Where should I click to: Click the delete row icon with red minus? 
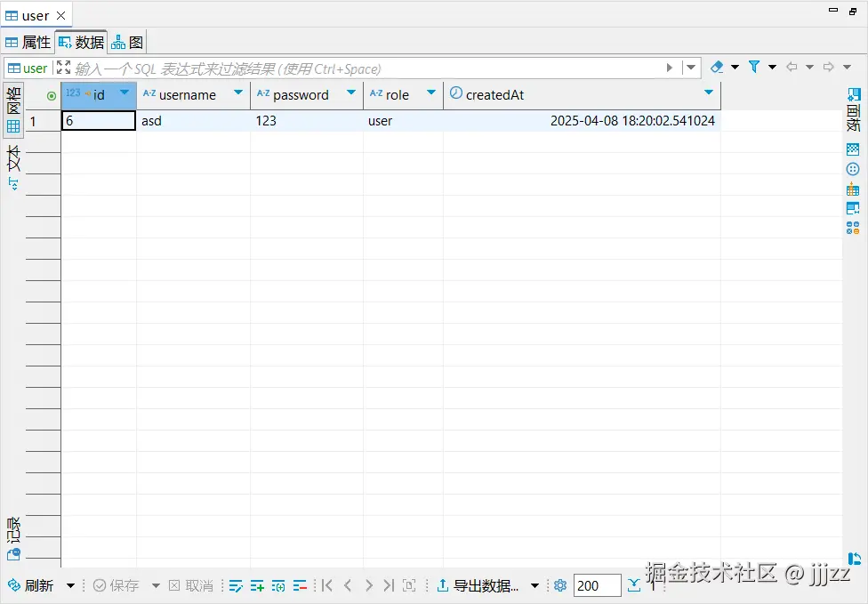(300, 585)
